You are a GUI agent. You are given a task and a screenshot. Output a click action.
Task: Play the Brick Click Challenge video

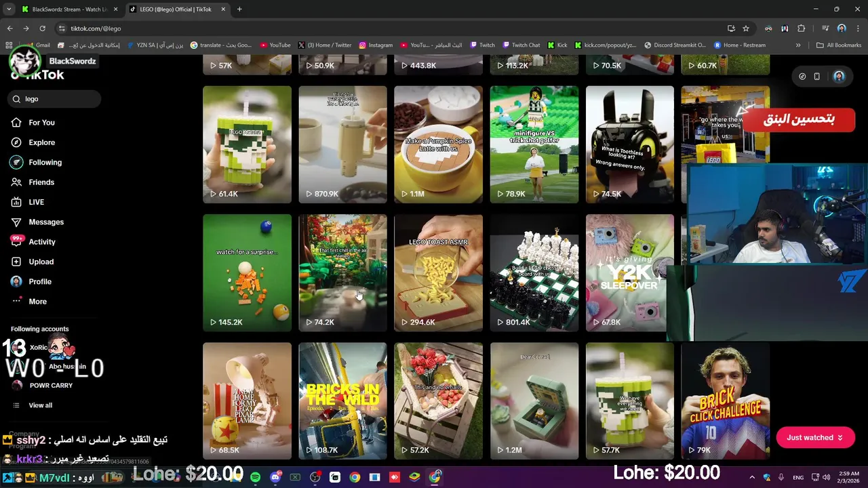[x=725, y=401]
